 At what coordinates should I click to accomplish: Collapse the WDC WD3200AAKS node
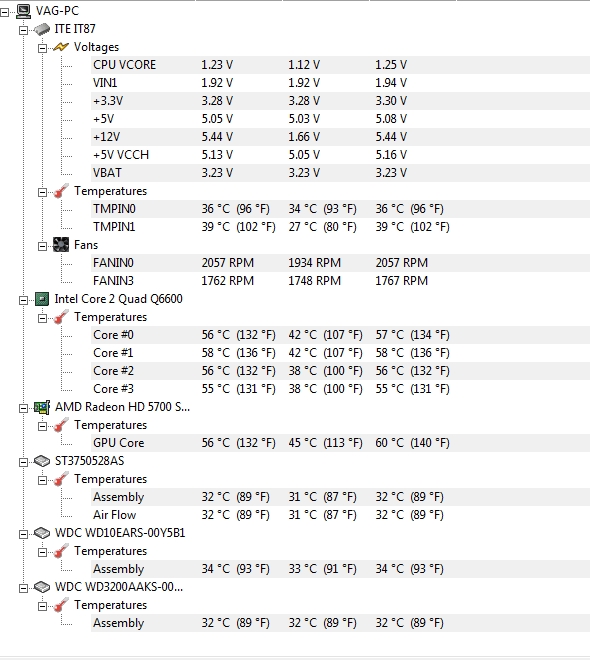24,588
